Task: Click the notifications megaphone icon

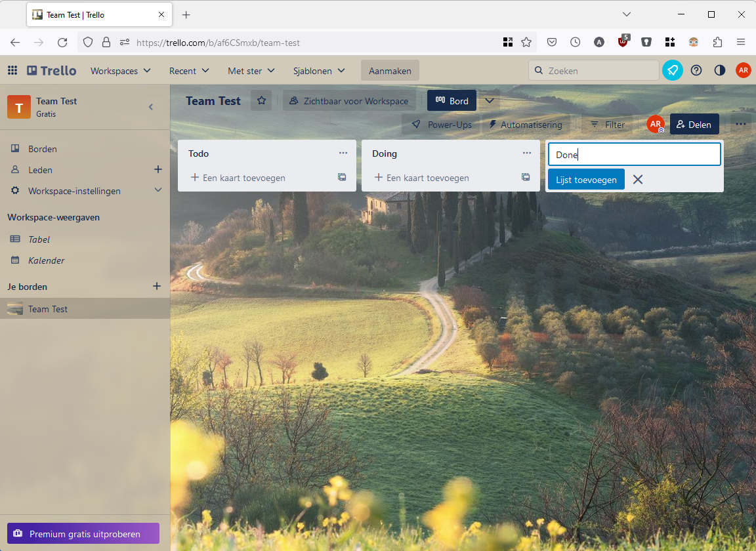Action: click(673, 71)
